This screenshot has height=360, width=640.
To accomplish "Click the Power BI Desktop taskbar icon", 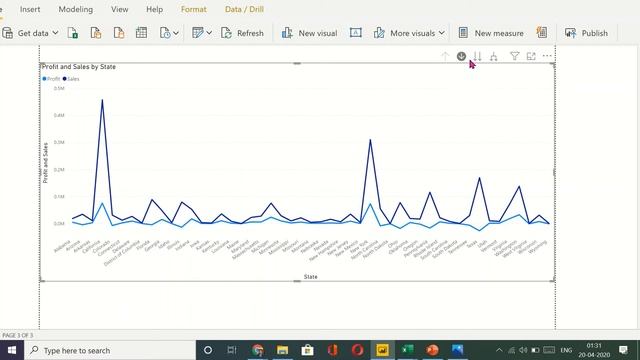I will coord(382,350).
